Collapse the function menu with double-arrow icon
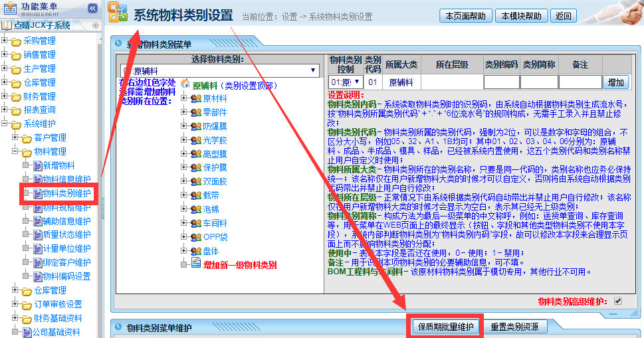This screenshot has width=644, height=338. 93,8
